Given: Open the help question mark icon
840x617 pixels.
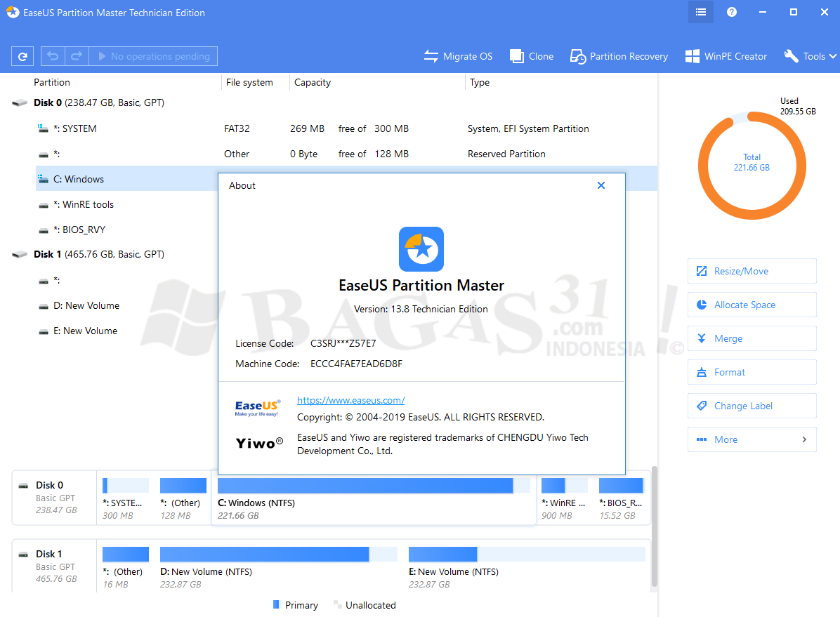Looking at the screenshot, I should [x=731, y=13].
